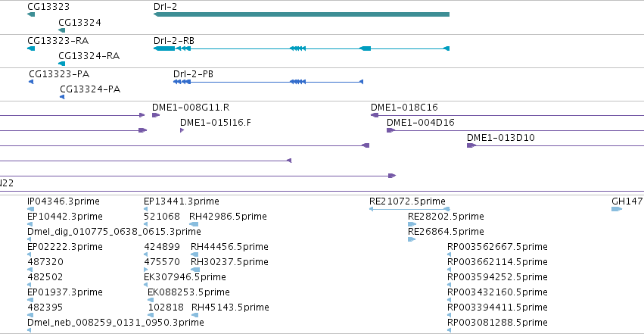Select the CG13324 gene arrow glyph
The image size is (644, 334).
(62, 30)
